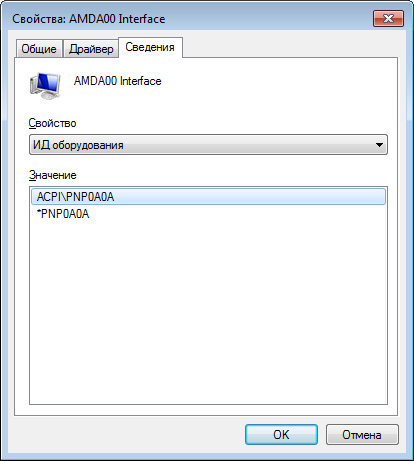Confirm with the OK button
The image size is (414, 461).
[x=281, y=435]
